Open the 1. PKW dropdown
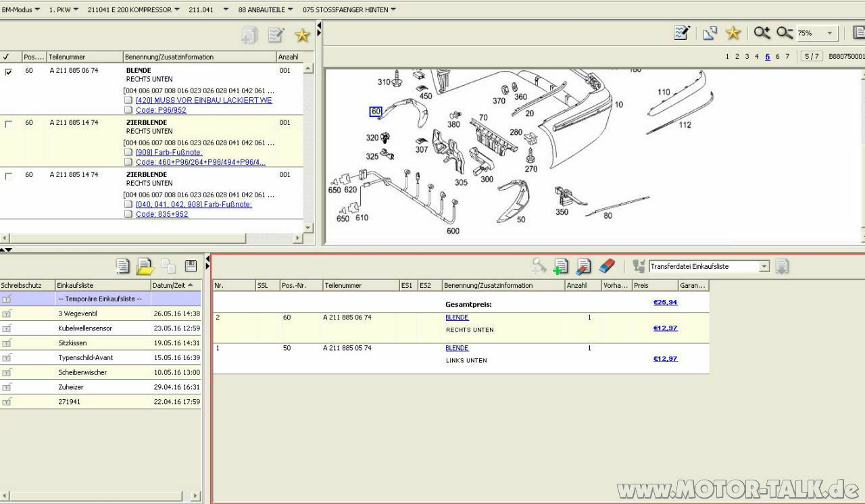 64,10
